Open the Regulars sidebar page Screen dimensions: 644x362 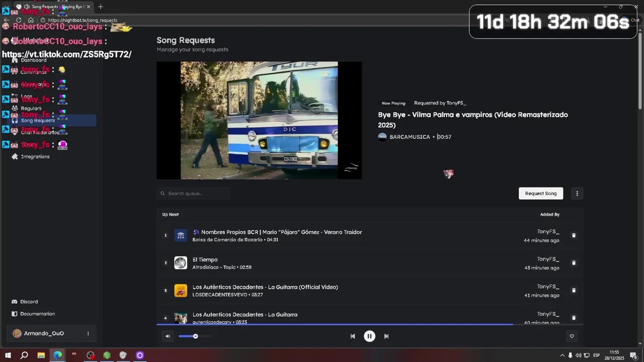pos(31,109)
